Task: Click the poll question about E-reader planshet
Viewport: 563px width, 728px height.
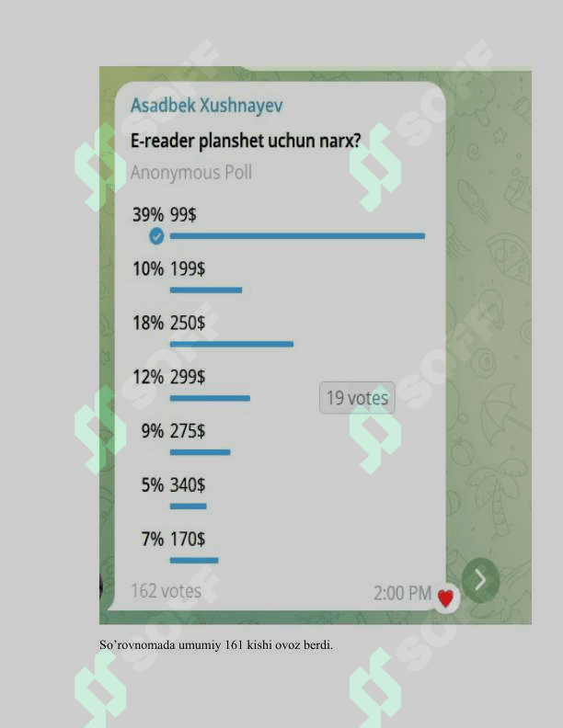Action: point(245,141)
